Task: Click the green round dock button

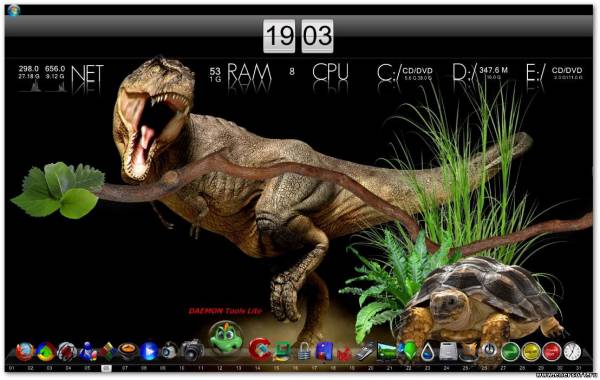Action: tap(510, 352)
